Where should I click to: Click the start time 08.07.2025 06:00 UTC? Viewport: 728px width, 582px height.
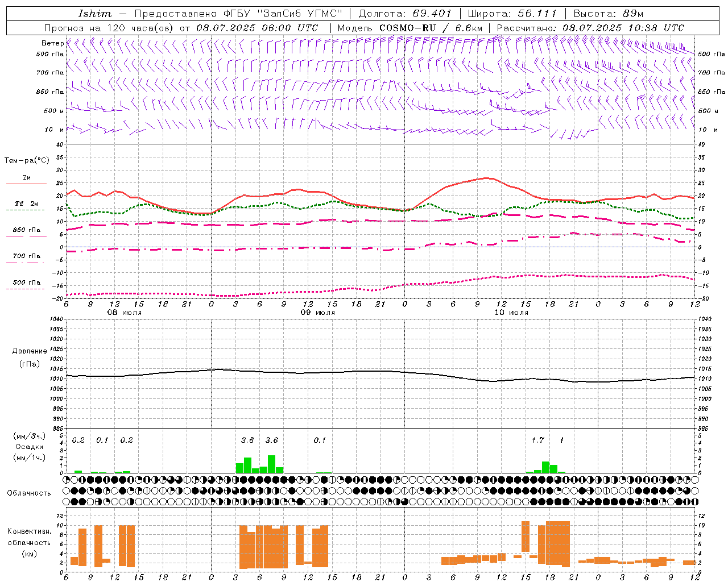coord(257,28)
